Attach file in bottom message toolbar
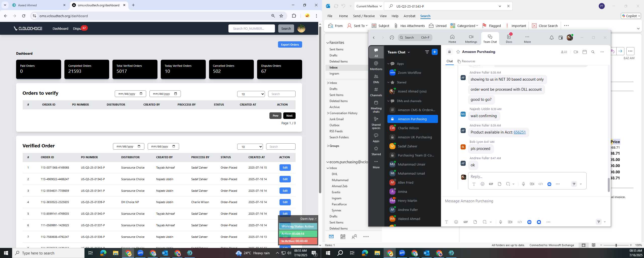This screenshot has width=644, height=258. (x=475, y=222)
